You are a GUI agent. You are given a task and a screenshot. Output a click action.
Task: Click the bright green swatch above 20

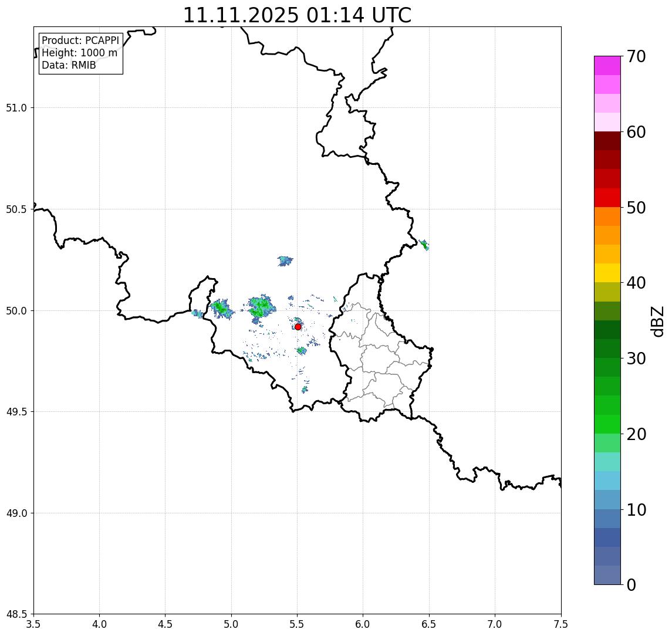(607, 424)
